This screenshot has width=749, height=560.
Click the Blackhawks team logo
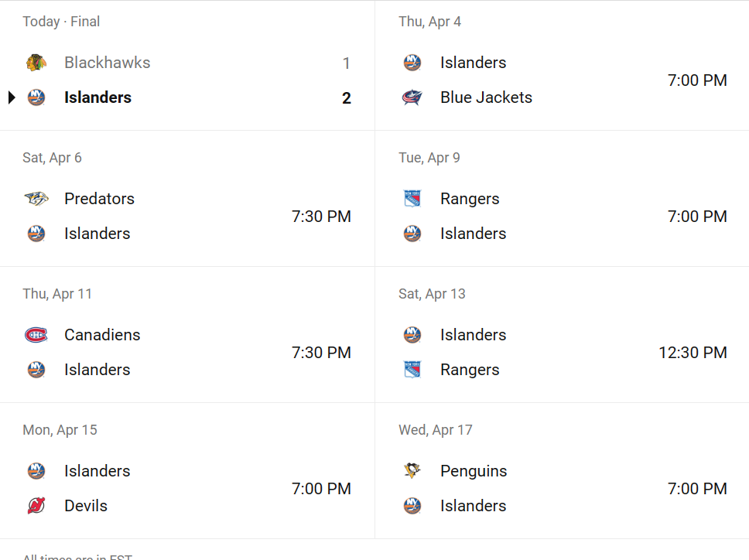[x=36, y=63]
